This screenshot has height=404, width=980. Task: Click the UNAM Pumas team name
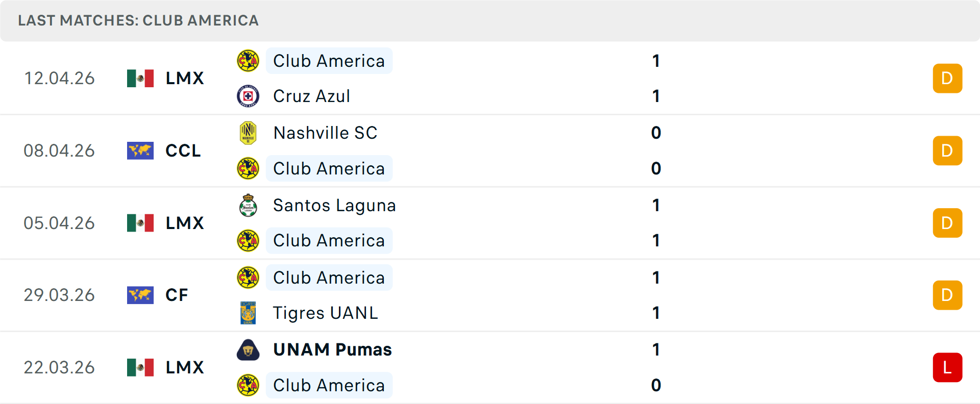point(332,350)
